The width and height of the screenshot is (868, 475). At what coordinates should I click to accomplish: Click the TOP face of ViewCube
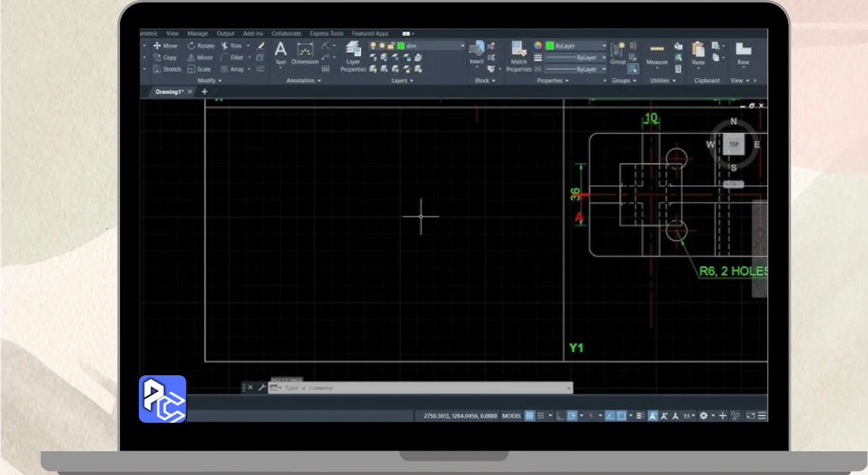tap(733, 144)
